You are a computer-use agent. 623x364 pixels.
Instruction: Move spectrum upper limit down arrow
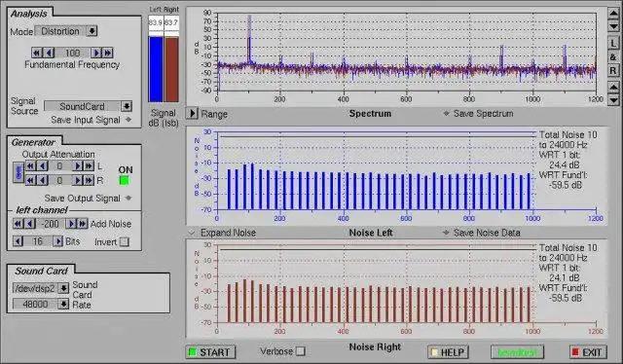tap(613, 26)
